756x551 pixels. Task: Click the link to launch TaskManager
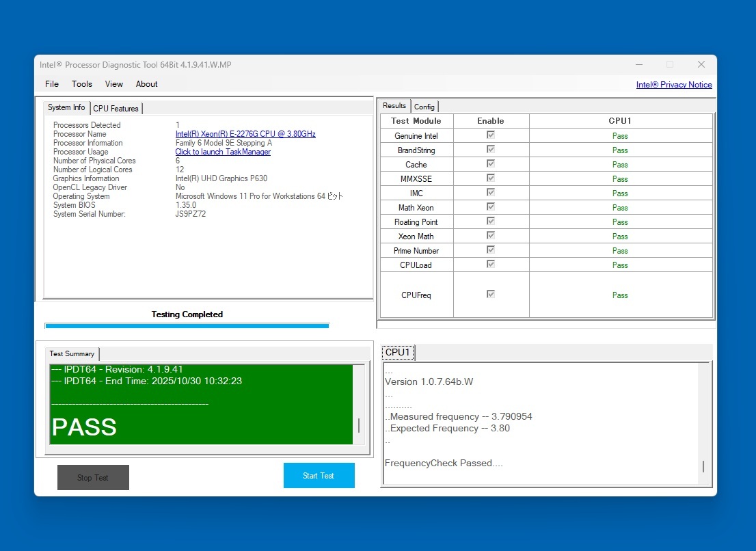pyautogui.click(x=223, y=152)
